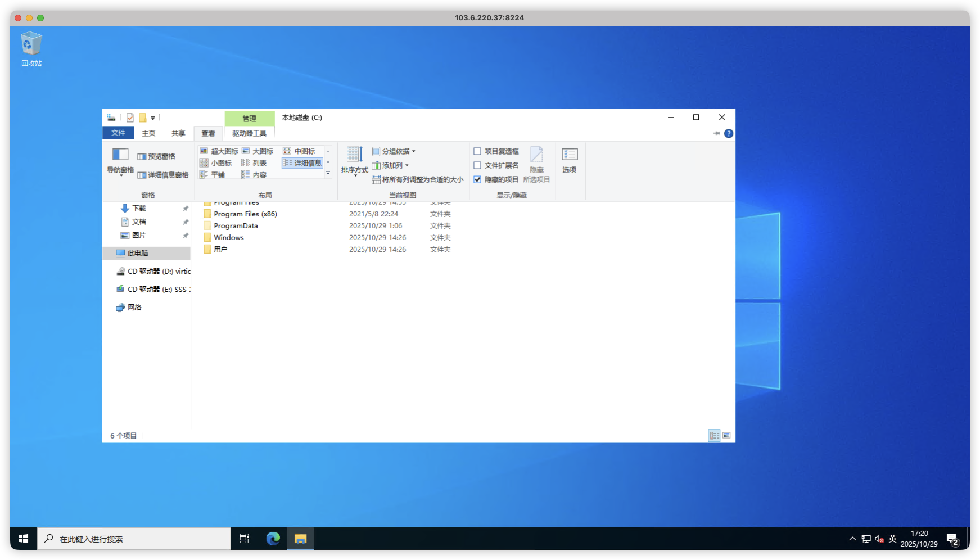Enable the item check boxes option
Screen dimensions: 980x560
click(x=477, y=151)
